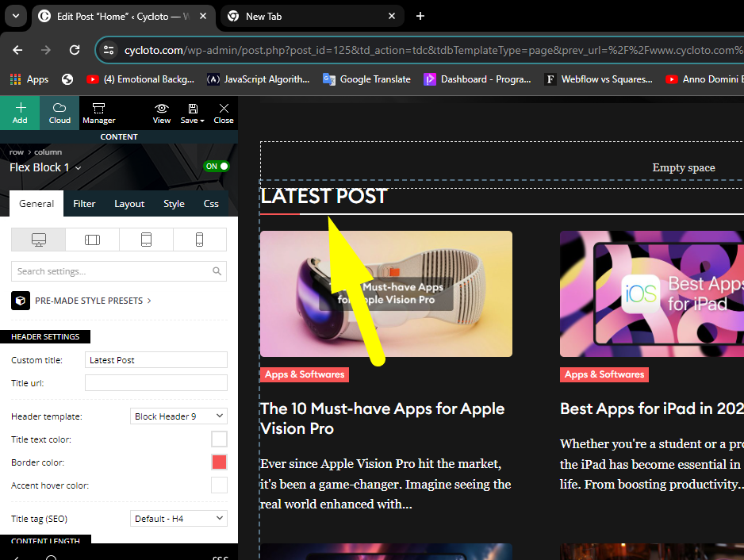Switch to the General tab
The width and height of the screenshot is (744, 560).
click(36, 204)
